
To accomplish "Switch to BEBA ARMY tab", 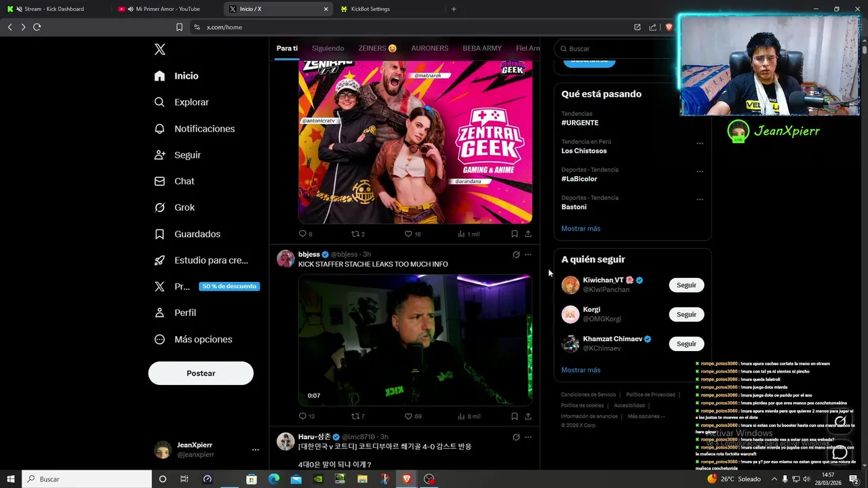I will pyautogui.click(x=482, y=48).
